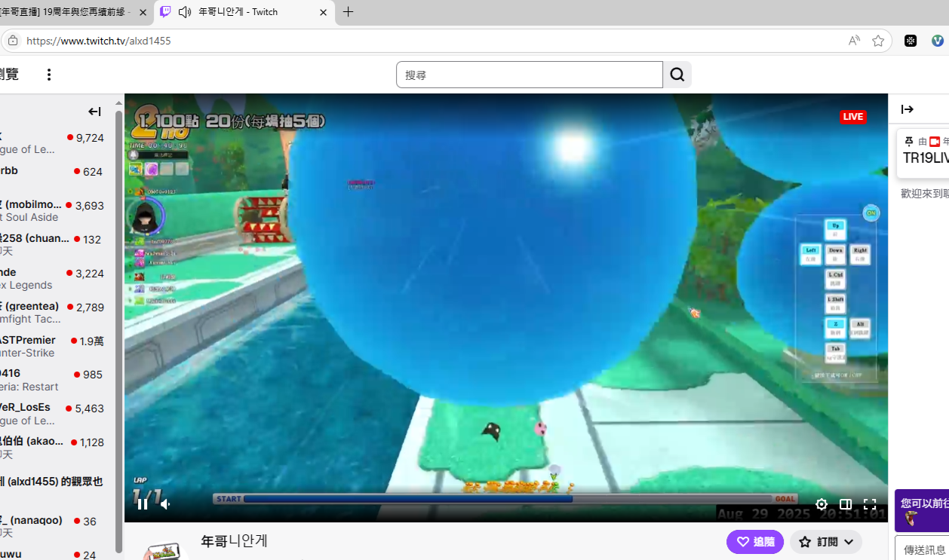Open the three-dot more menu
Screen dimensions: 949x560
(49, 75)
